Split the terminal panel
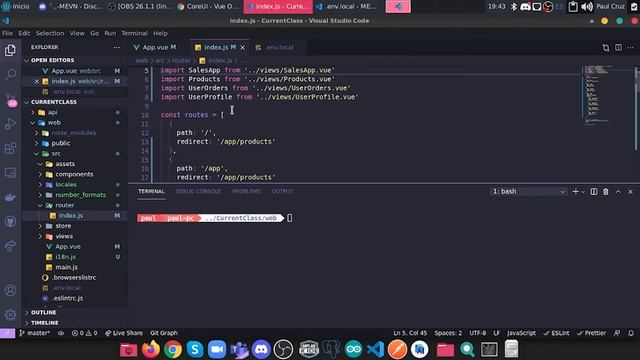This screenshot has height=360, width=640. tap(594, 191)
